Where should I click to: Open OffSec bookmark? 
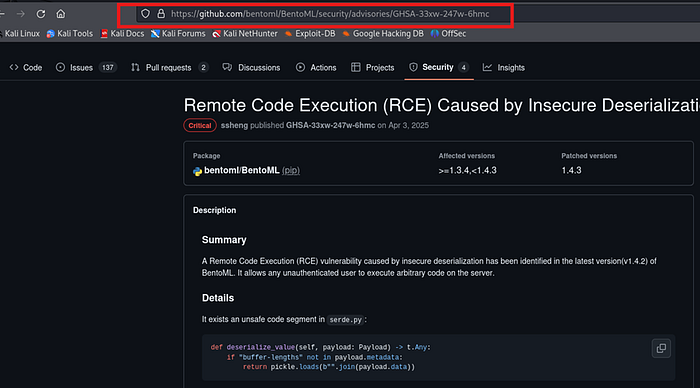(448, 33)
